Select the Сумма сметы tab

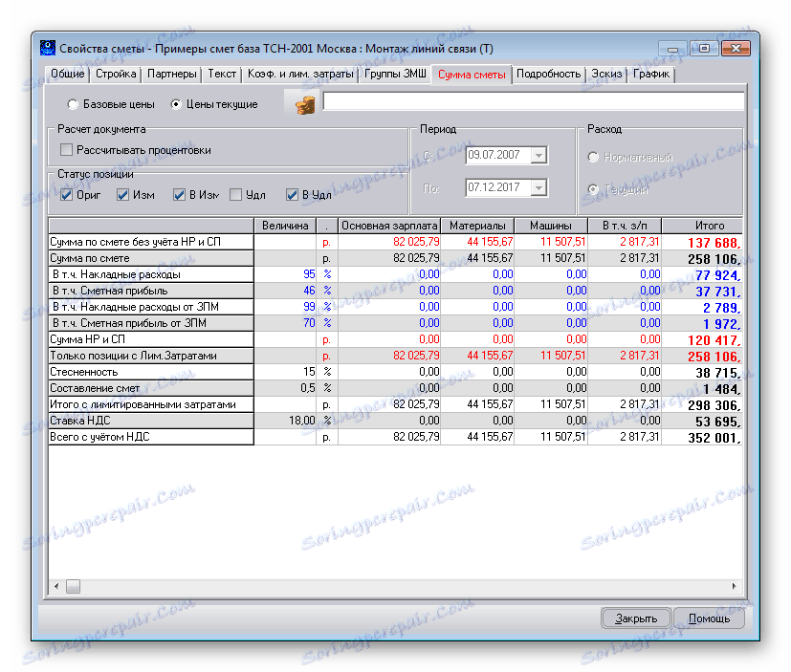[472, 75]
